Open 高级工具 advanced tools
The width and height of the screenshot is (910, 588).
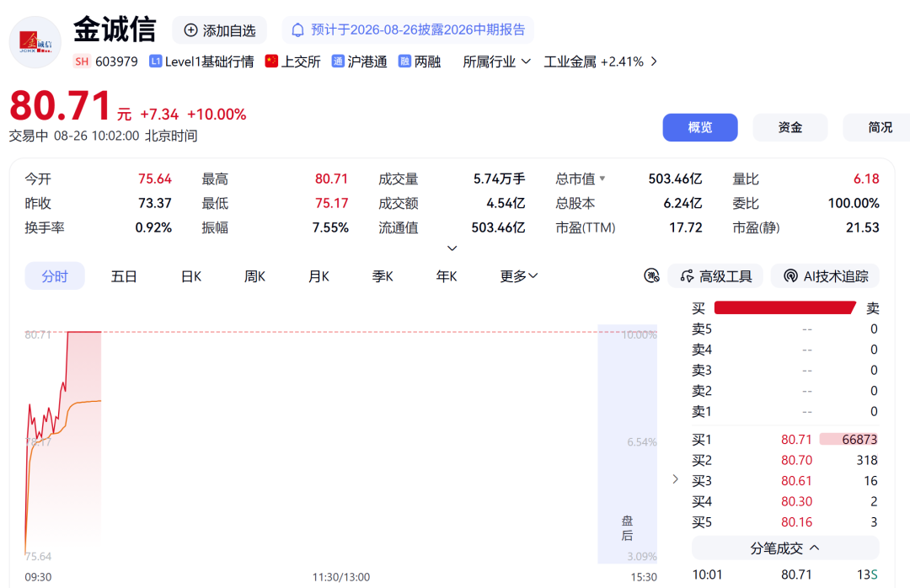coord(716,275)
